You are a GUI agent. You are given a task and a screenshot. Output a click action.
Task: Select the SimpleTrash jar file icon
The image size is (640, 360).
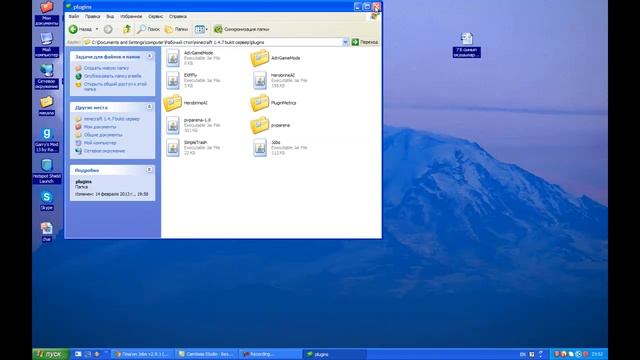point(173,148)
